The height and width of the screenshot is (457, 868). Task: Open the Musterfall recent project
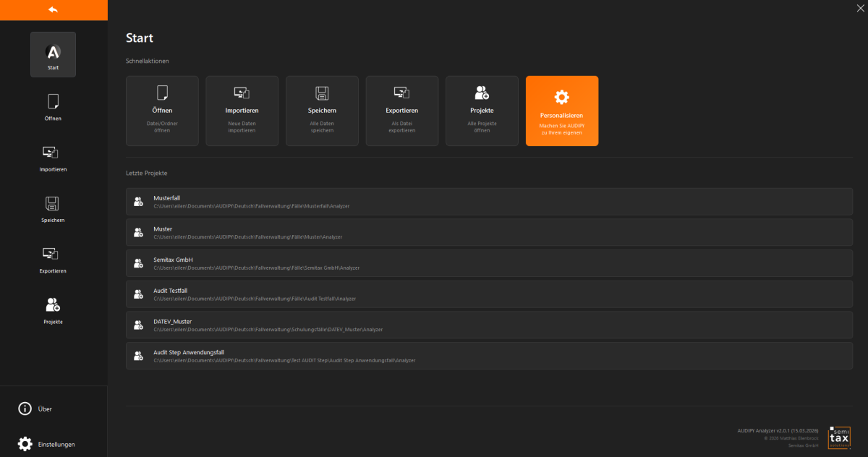click(x=489, y=202)
